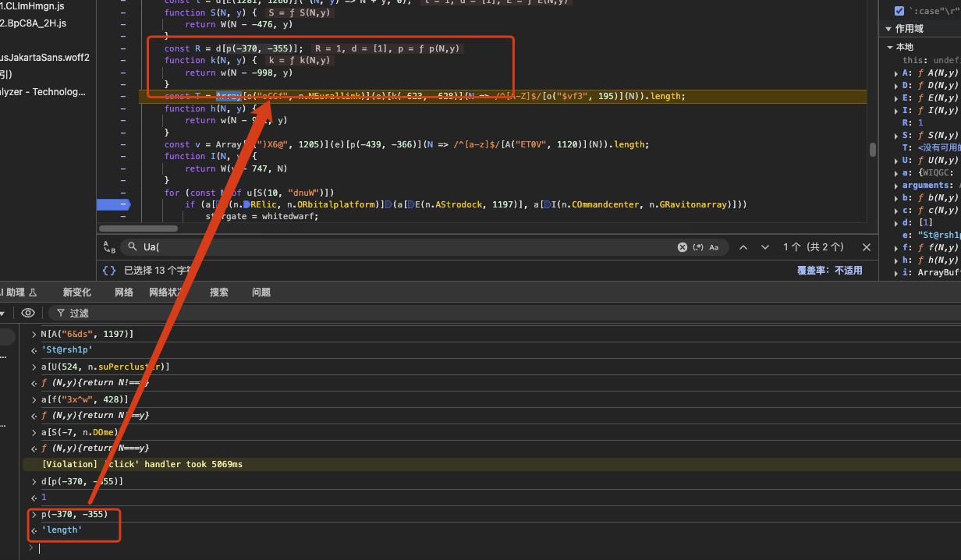The height and width of the screenshot is (560, 961).
Task: Clear the Ua( search text
Action: point(683,247)
